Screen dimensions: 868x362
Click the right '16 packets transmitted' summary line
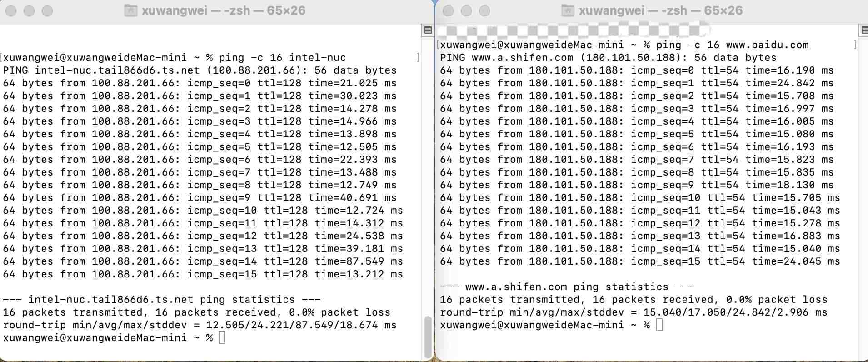point(634,300)
